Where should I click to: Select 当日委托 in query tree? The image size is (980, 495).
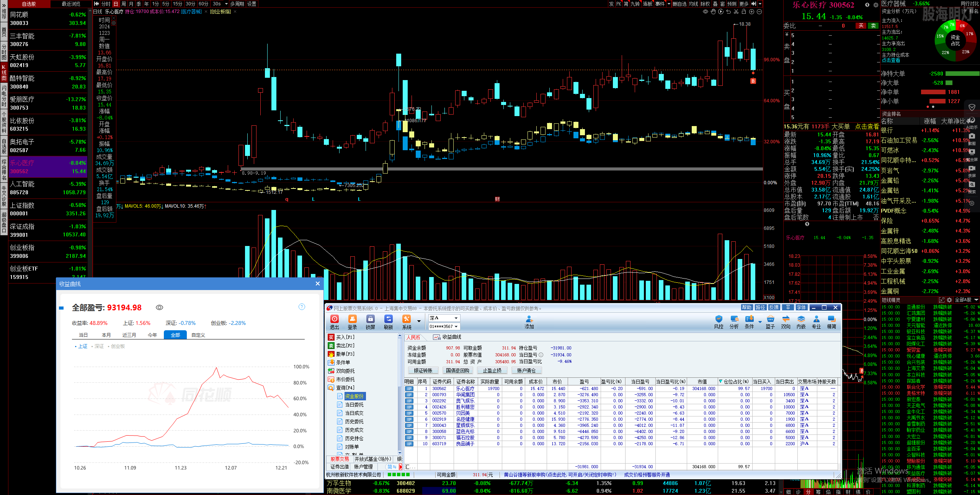coord(354,405)
